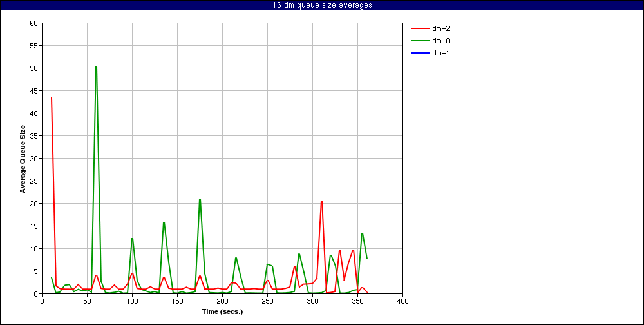This screenshot has width=644, height=325.
Task: Click the 'Average Queue Size' axis label
Action: pos(23,159)
